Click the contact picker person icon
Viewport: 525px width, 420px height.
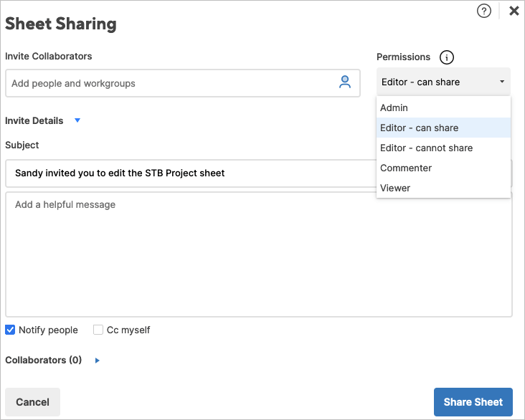pos(345,82)
